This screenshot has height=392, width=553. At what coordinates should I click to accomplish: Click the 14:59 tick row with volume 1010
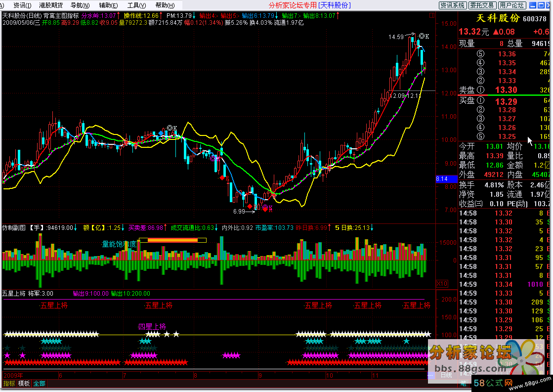coord(505,284)
